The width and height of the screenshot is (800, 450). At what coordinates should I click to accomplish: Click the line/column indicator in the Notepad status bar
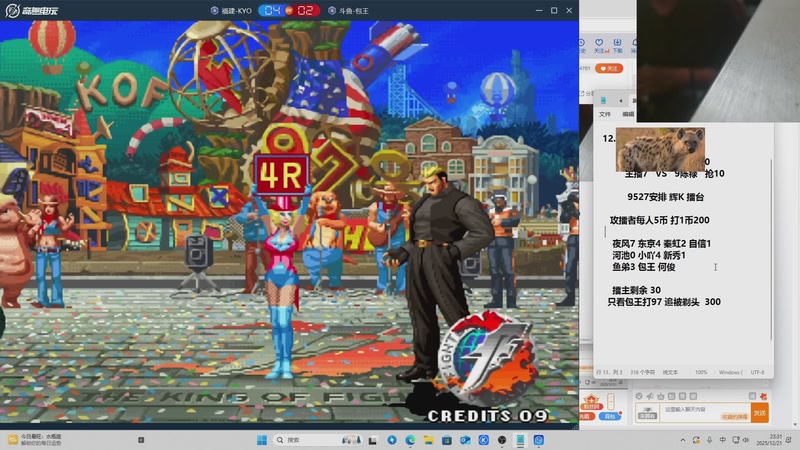609,372
